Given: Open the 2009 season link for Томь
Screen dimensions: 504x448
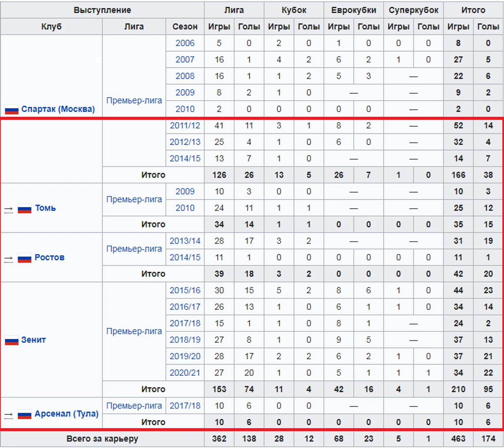Looking at the screenshot, I should pyautogui.click(x=185, y=191).
